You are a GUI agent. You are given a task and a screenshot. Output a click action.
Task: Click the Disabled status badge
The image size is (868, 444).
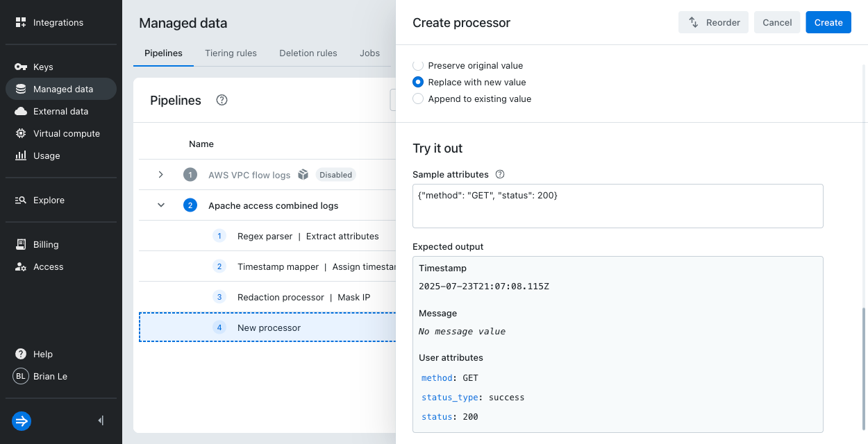335,175
